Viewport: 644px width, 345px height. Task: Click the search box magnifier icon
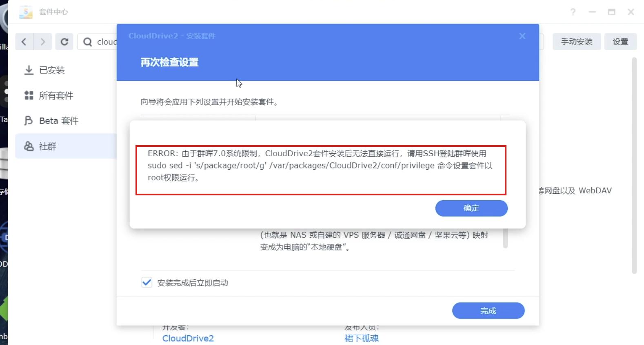point(87,42)
